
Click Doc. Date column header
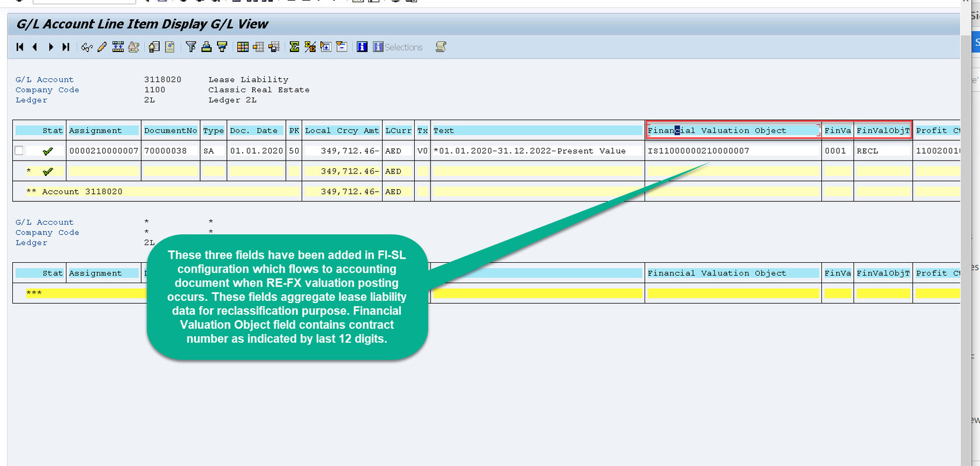pos(256,131)
